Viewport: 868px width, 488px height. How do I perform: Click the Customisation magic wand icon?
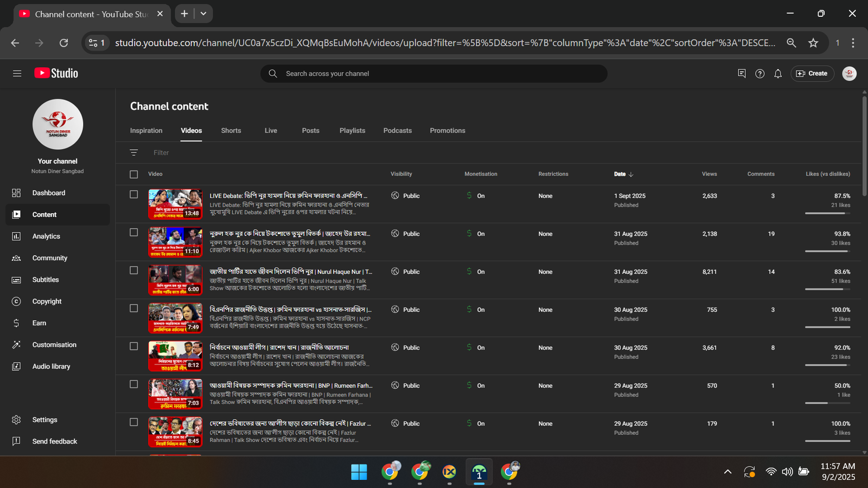pyautogui.click(x=16, y=345)
